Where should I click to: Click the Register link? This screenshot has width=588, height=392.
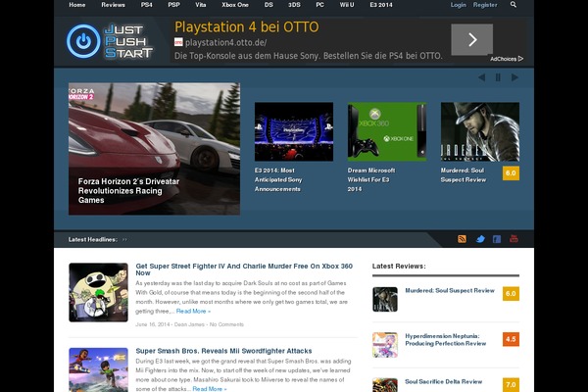485,5
